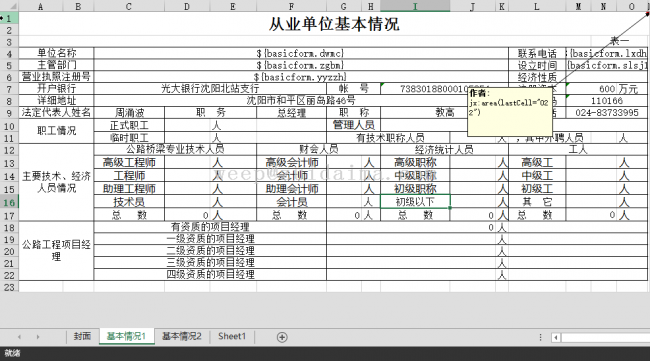Select column C header
Viewport: 650px width, 361px height.
[129, 6]
